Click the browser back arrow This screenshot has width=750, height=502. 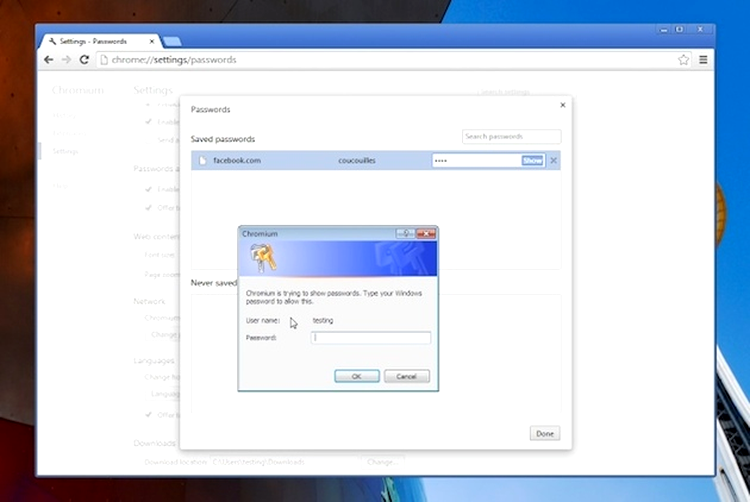pyautogui.click(x=48, y=60)
